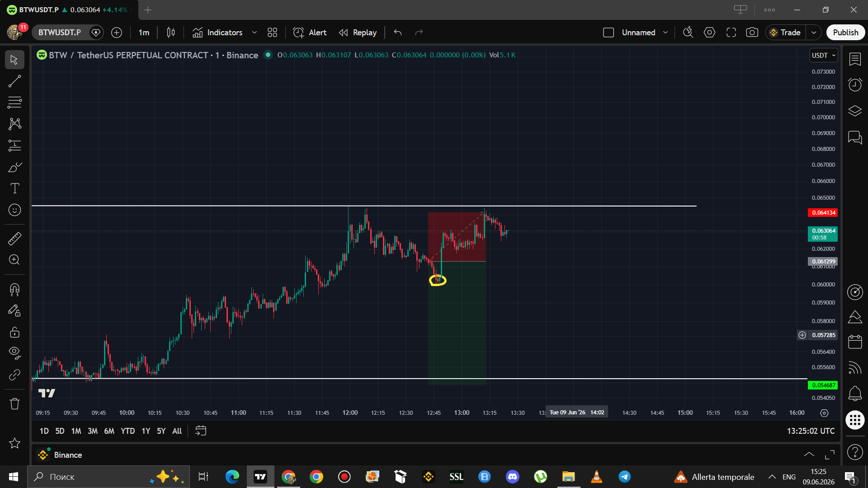The image size is (868, 488).
Task: Open the Indicators dialog
Action: [x=217, y=33]
